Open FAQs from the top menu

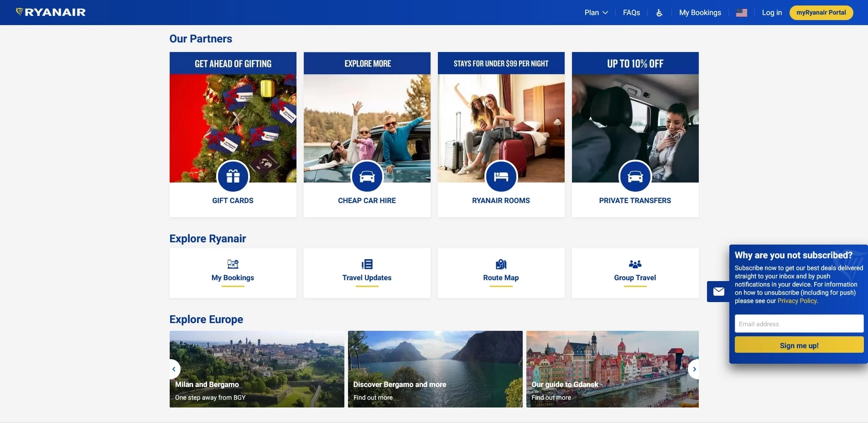631,13
